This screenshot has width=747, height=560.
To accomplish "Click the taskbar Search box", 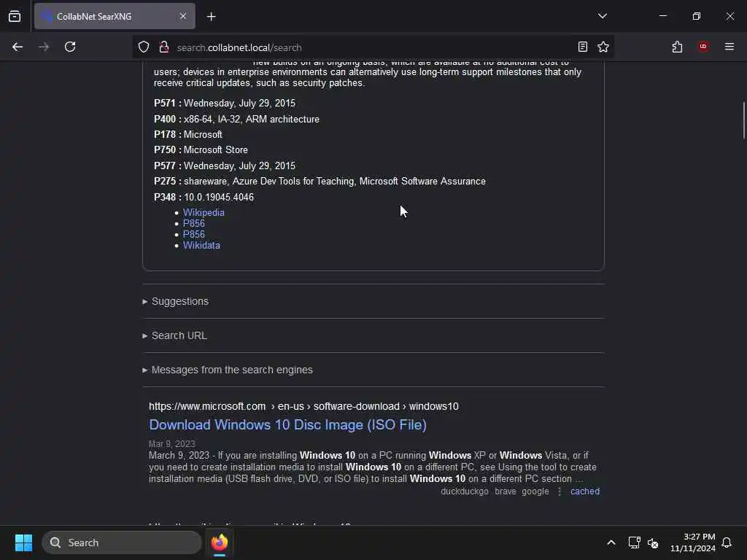I will (122, 542).
